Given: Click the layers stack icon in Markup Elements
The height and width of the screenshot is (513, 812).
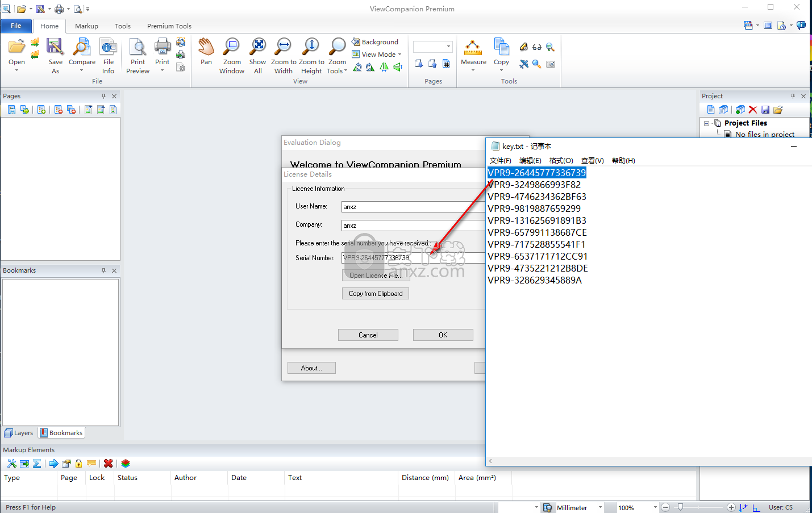Looking at the screenshot, I should pyautogui.click(x=126, y=464).
